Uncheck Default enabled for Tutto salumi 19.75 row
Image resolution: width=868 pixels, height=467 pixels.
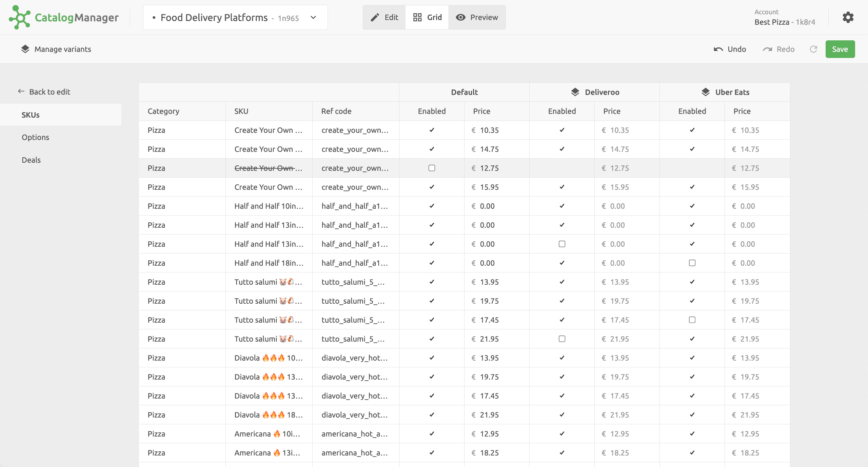[x=432, y=301]
